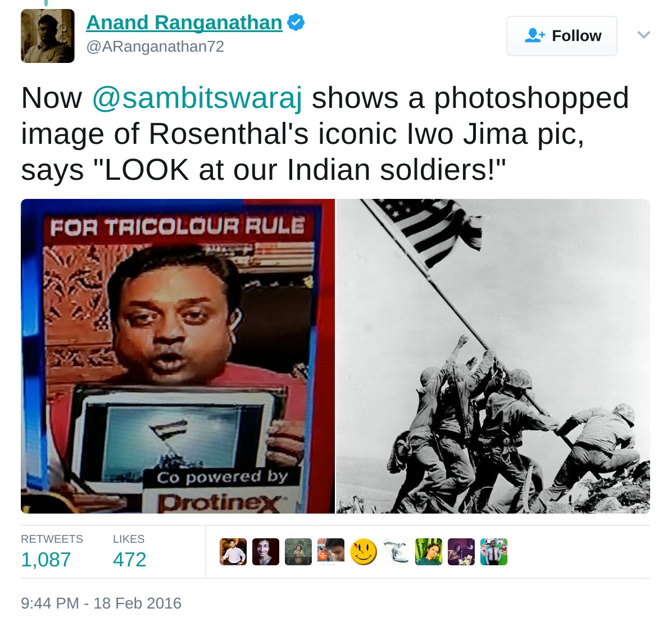
Task: Click the Follow button
Action: pyautogui.click(x=561, y=36)
